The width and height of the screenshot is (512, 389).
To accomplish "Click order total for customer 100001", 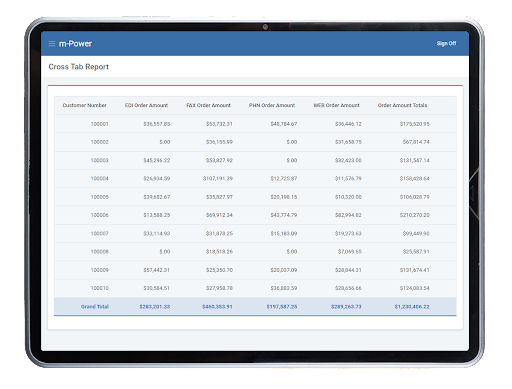I will (415, 124).
